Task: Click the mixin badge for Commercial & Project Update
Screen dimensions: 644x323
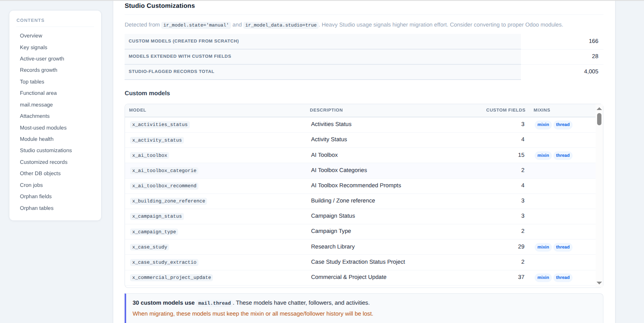Action: tap(543, 277)
